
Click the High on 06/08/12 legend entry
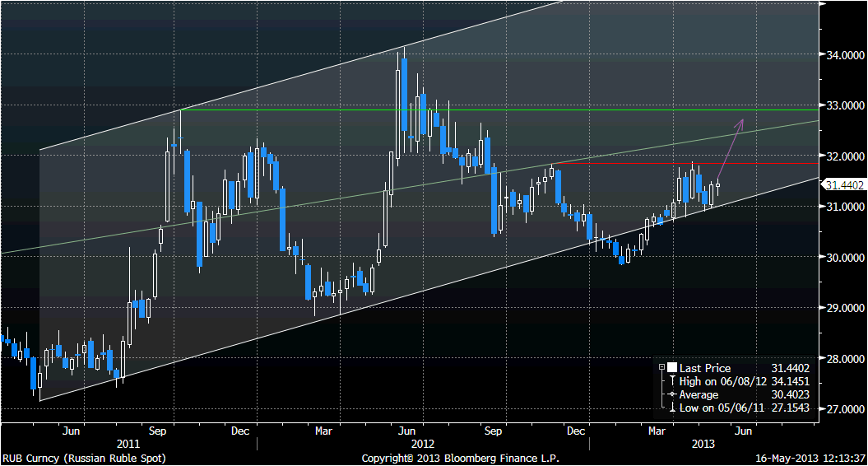[x=723, y=381]
